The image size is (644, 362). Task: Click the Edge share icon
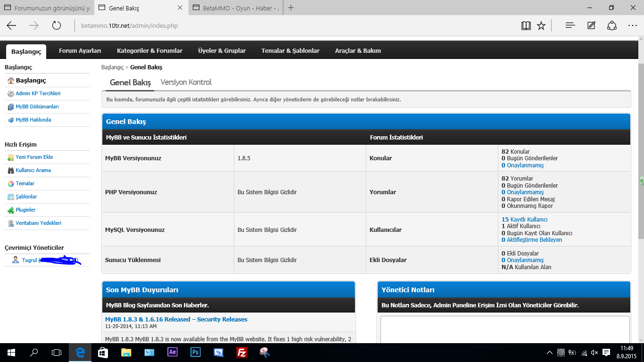tap(612, 25)
